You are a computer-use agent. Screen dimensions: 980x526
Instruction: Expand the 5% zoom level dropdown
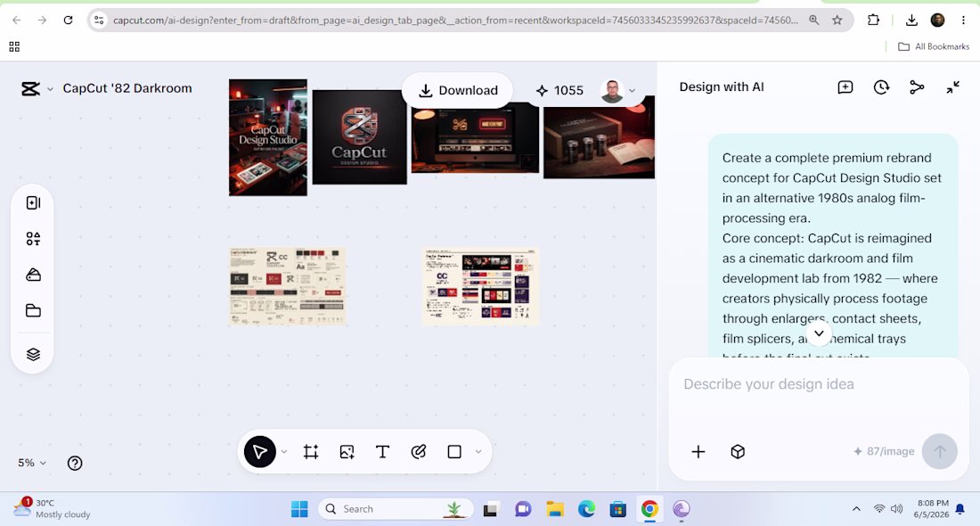coord(32,463)
